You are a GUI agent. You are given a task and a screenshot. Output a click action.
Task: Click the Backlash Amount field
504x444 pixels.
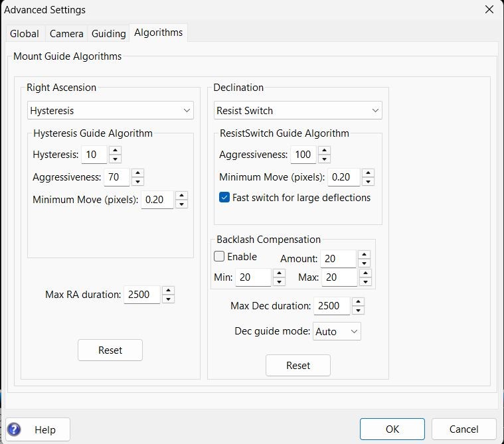338,259
